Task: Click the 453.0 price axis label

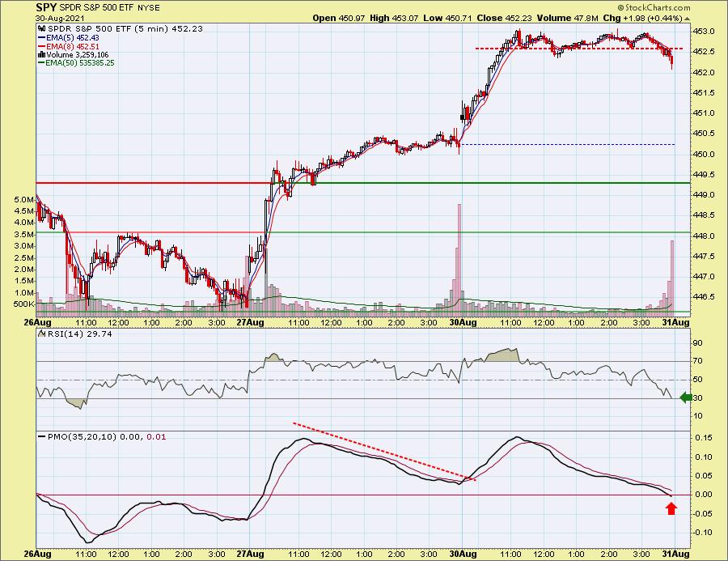Action: (704, 32)
